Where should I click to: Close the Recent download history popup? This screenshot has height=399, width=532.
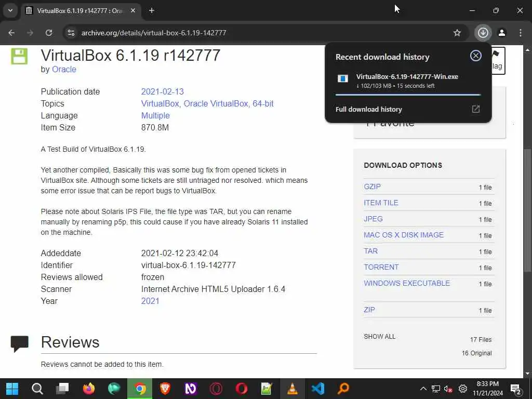click(476, 56)
